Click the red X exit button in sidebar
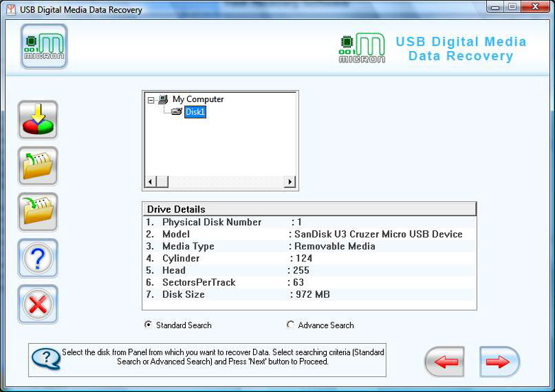The image size is (555, 392). 38,304
